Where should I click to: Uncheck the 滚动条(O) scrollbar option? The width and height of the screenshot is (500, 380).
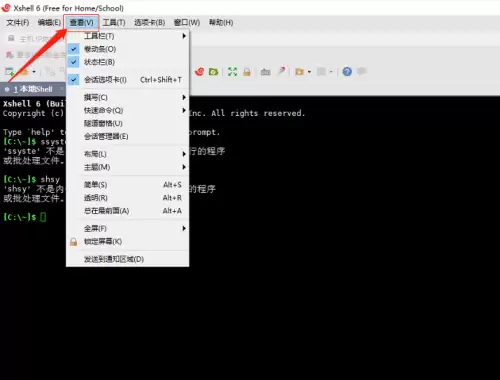(x=128, y=49)
